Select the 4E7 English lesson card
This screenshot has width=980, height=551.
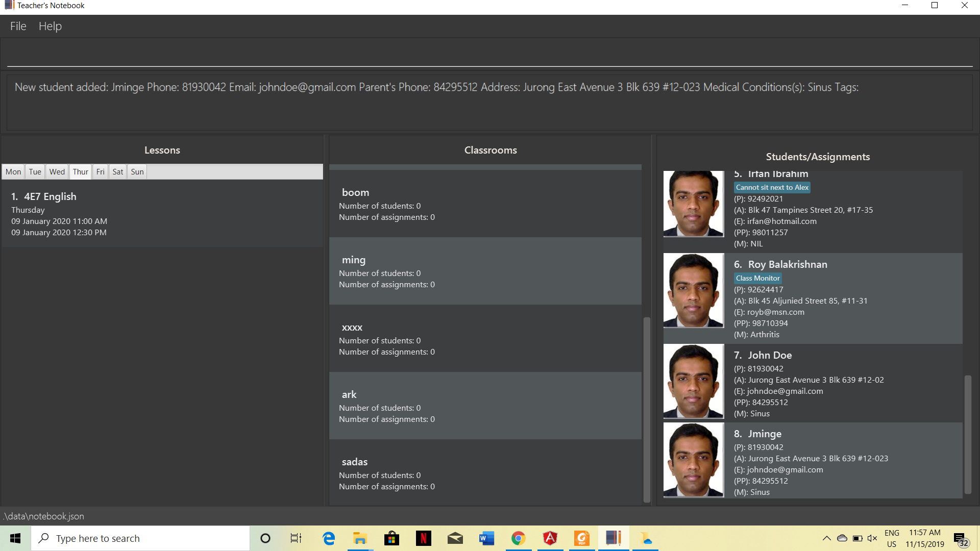(162, 214)
